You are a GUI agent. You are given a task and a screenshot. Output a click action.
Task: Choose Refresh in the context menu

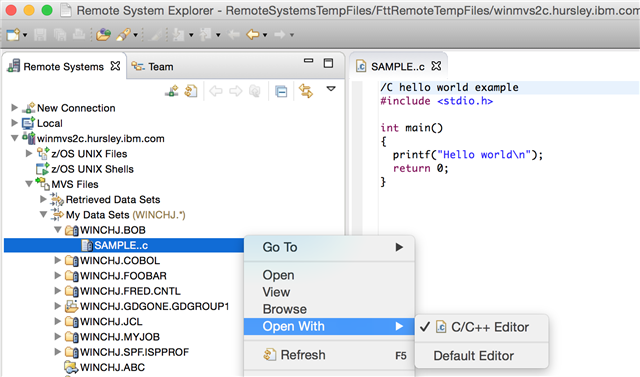click(329, 355)
